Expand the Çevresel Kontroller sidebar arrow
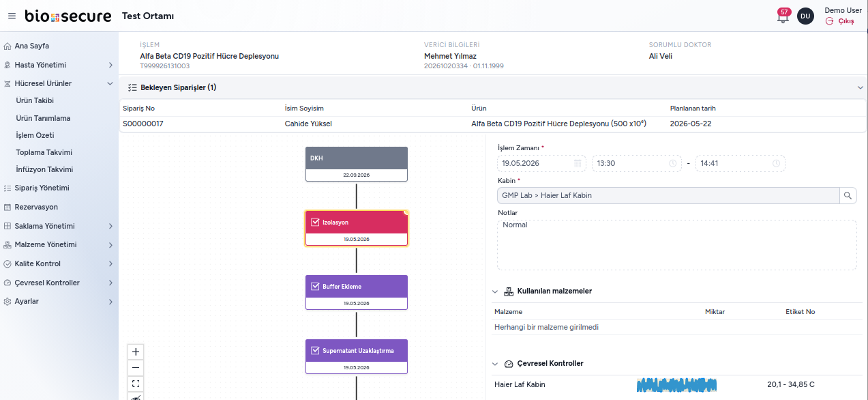Screen dimensions: 868x400 (x=110, y=283)
